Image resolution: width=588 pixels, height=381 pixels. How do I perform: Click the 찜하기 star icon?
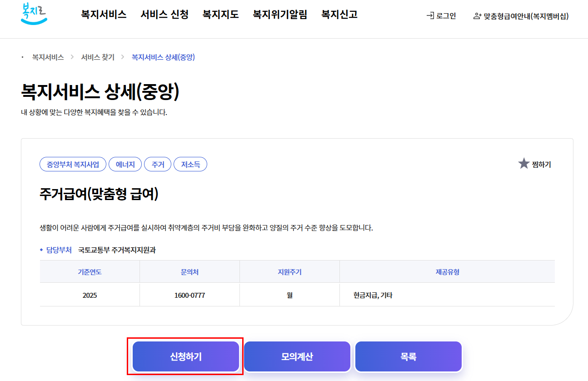[x=524, y=164]
